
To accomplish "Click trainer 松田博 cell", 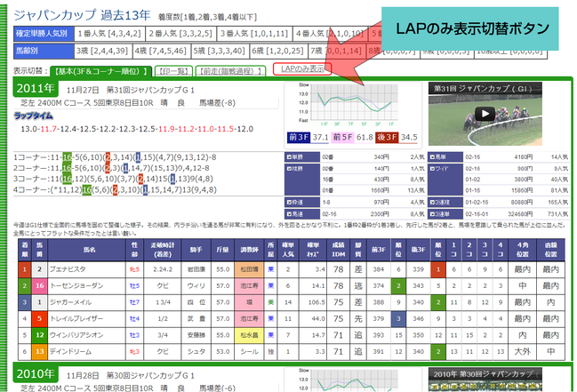I will [x=249, y=269].
